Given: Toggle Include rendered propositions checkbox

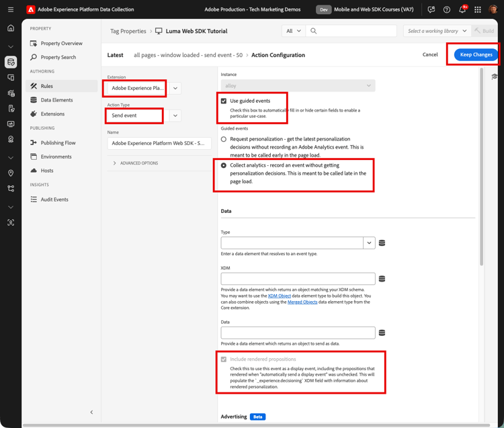Looking at the screenshot, I should coord(224,359).
